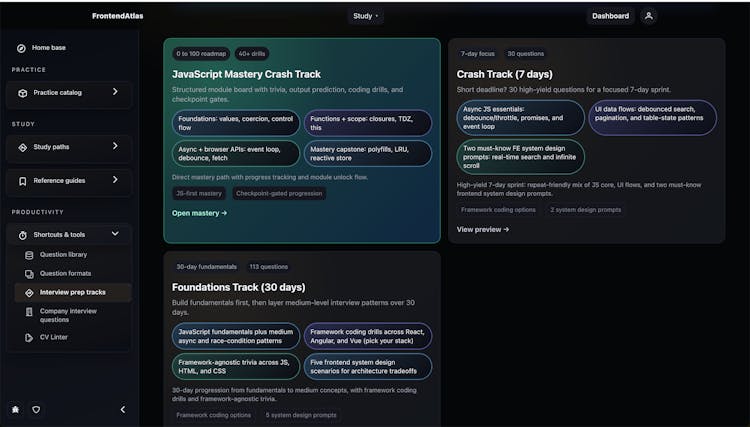Open the user profile icon
The width and height of the screenshot is (750, 427).
pyautogui.click(x=649, y=16)
